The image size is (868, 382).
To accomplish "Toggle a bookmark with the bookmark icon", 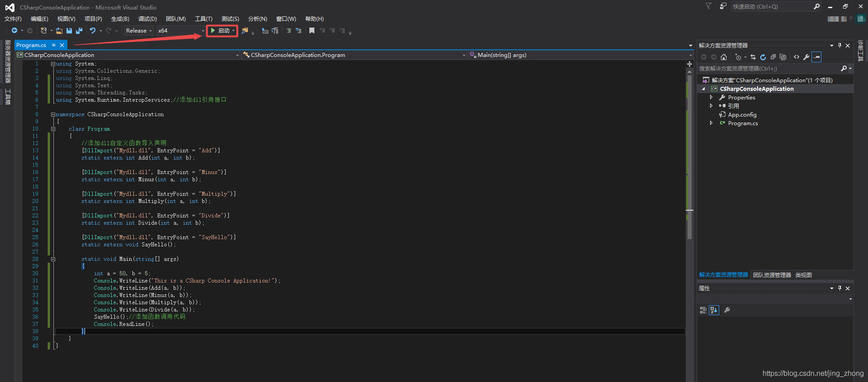I will (312, 31).
